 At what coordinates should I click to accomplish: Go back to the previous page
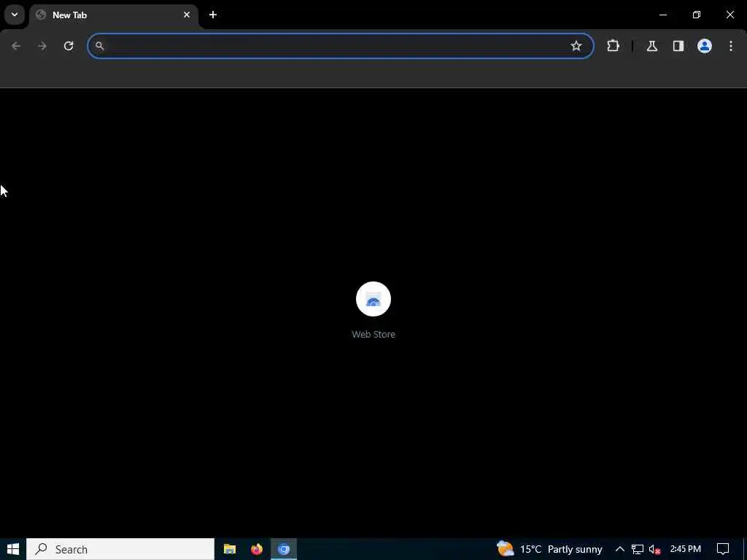point(16,46)
